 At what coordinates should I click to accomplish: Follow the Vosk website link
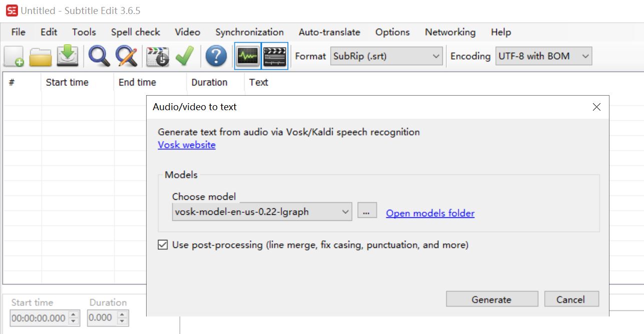click(186, 145)
